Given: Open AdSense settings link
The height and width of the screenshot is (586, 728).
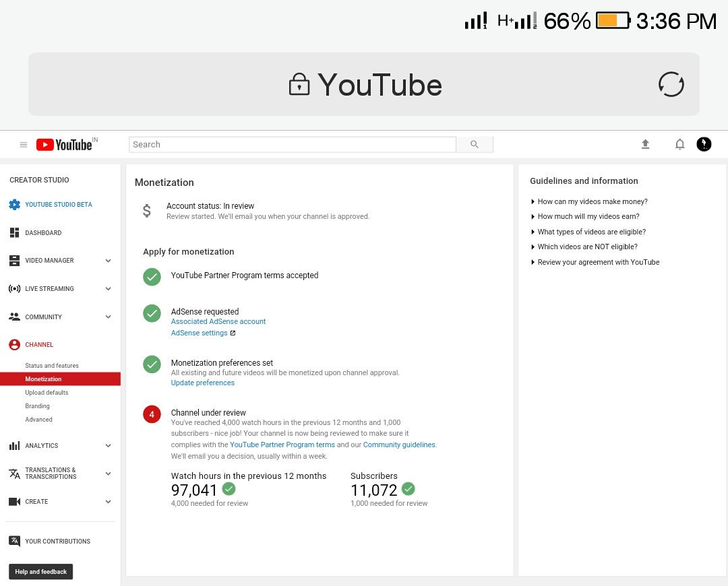Looking at the screenshot, I should pos(199,333).
